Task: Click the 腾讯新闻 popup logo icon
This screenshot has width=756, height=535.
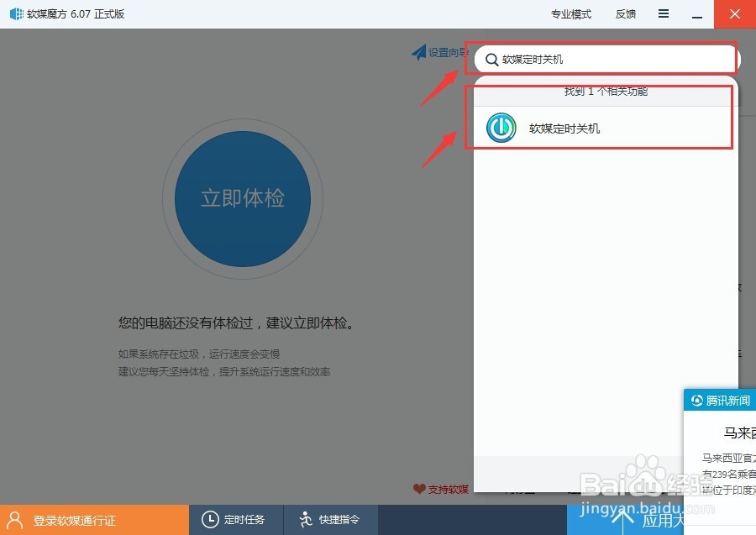Action: click(696, 400)
